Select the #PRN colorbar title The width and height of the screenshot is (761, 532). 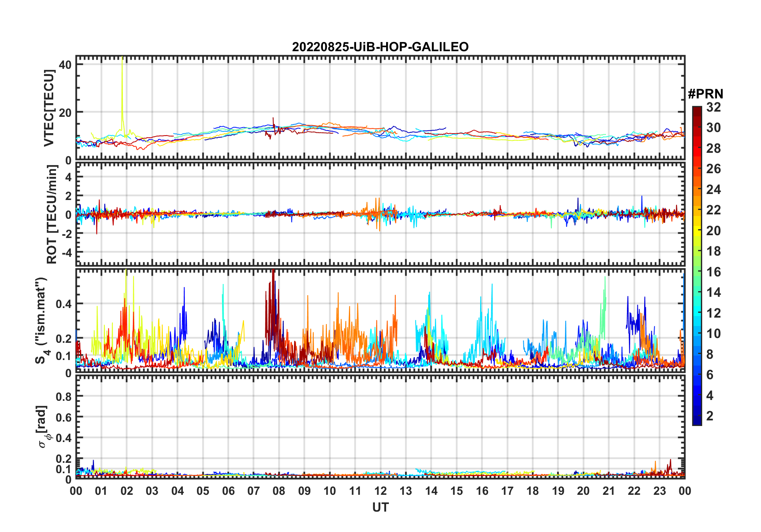point(705,94)
